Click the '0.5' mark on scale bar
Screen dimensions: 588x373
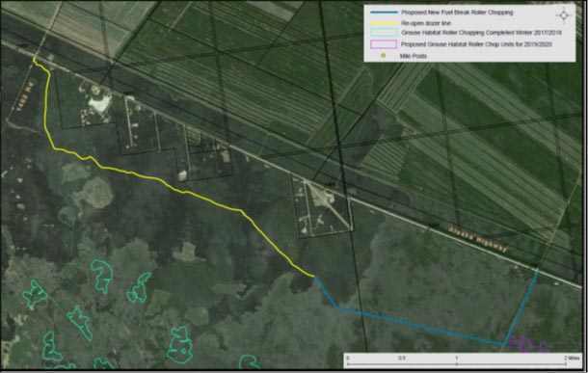pyautogui.click(x=402, y=358)
